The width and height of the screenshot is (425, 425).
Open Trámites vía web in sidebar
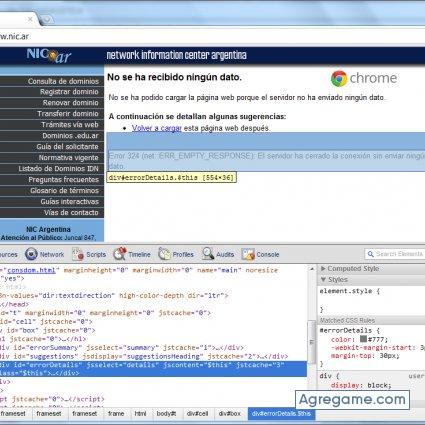tap(70, 125)
